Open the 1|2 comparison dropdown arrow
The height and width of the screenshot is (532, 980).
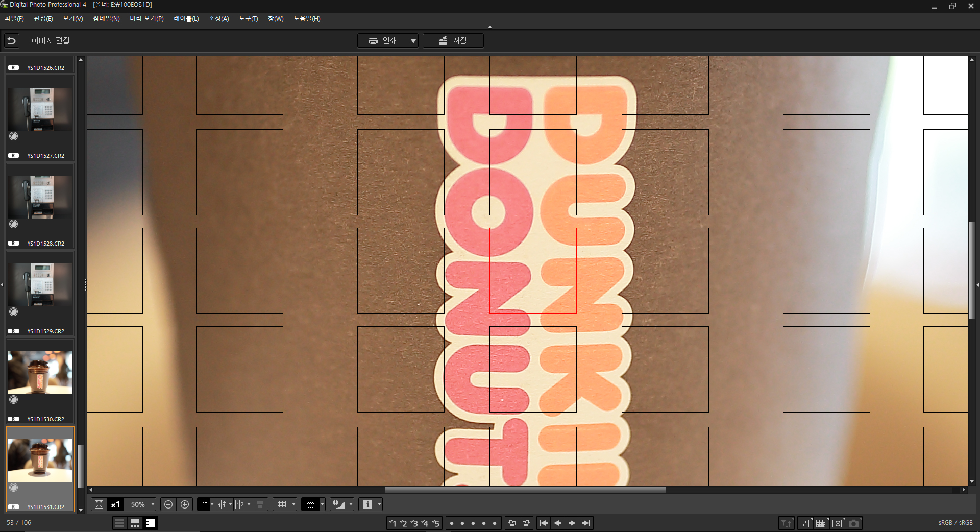tap(249, 504)
